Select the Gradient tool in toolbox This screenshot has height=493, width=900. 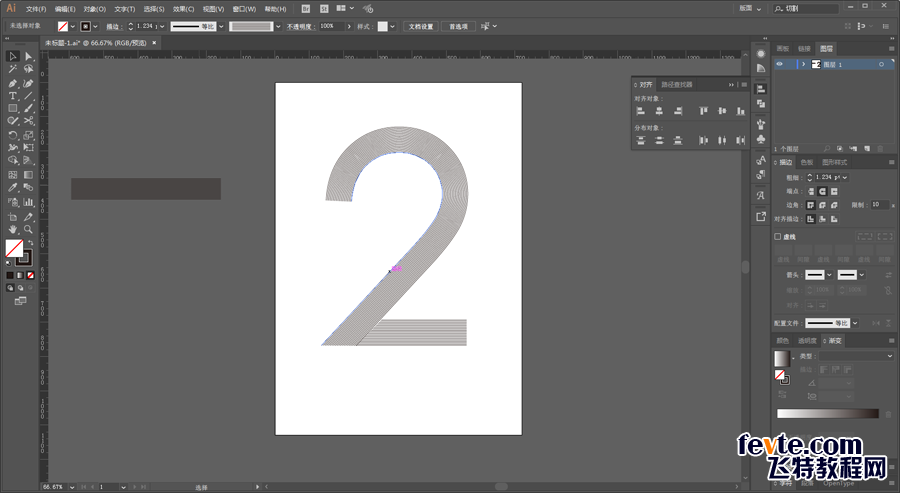(28, 174)
